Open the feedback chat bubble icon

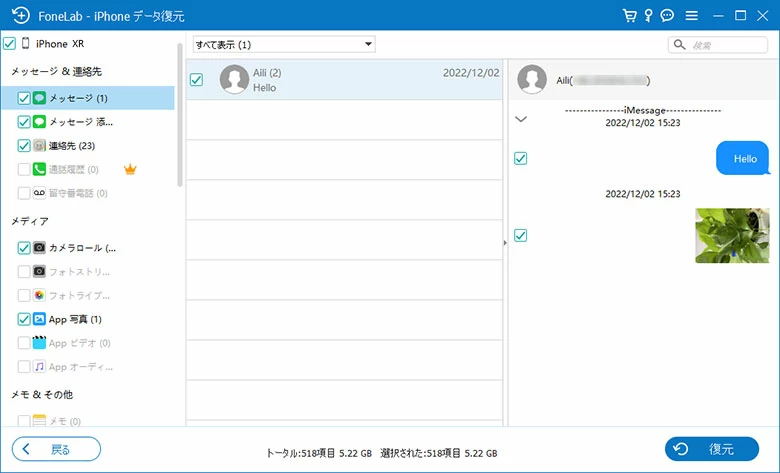click(669, 16)
